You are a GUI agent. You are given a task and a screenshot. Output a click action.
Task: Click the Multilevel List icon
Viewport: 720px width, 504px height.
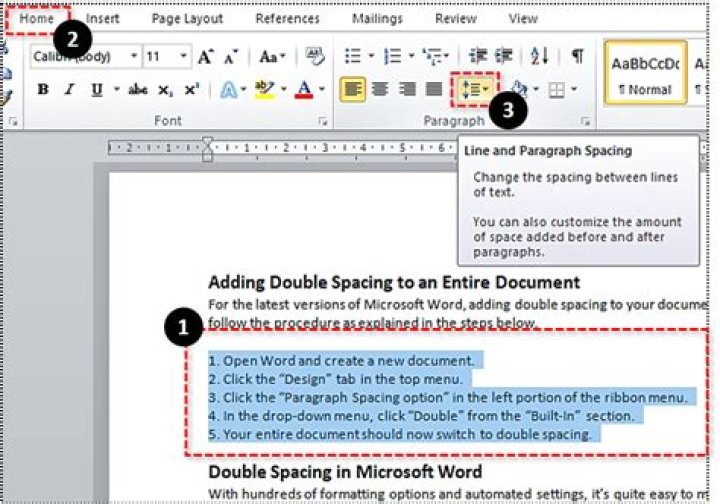point(435,56)
